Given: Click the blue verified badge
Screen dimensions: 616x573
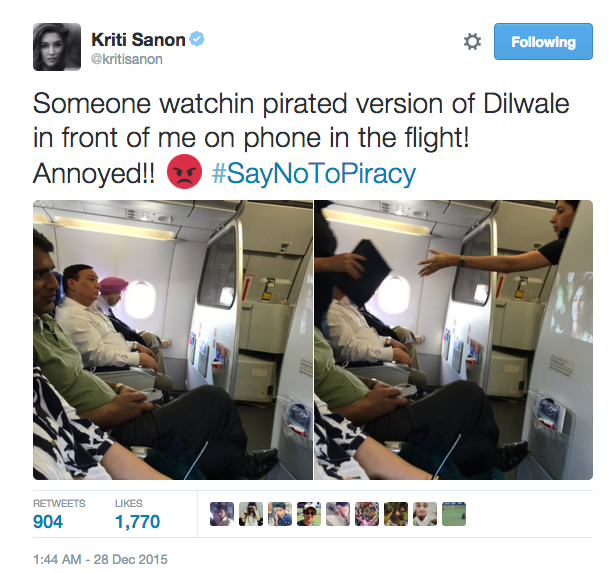Looking at the screenshot, I should (x=197, y=39).
